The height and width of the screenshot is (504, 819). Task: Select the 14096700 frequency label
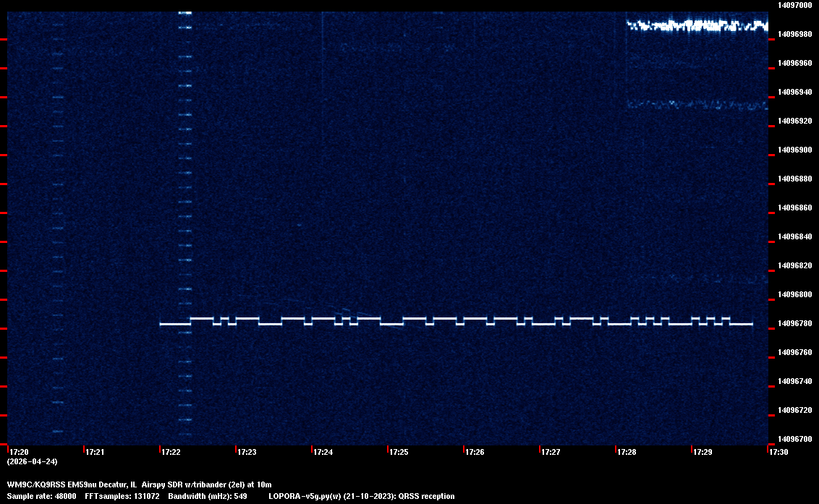tap(794, 439)
